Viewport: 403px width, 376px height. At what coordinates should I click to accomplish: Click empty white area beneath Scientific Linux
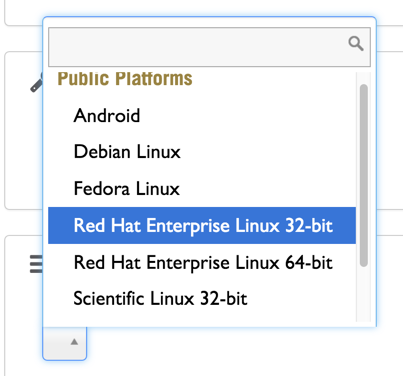202,319
